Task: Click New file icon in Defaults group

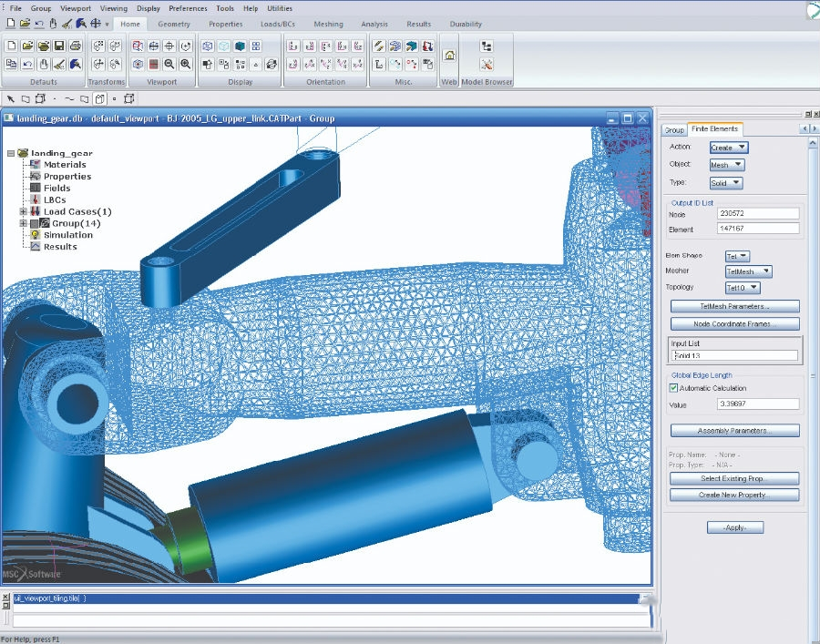Action: (11, 46)
